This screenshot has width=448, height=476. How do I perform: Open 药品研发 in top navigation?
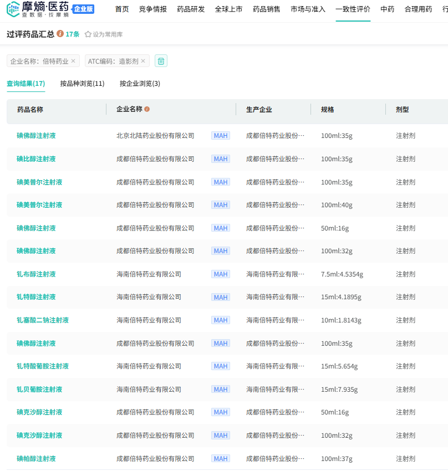(x=191, y=9)
